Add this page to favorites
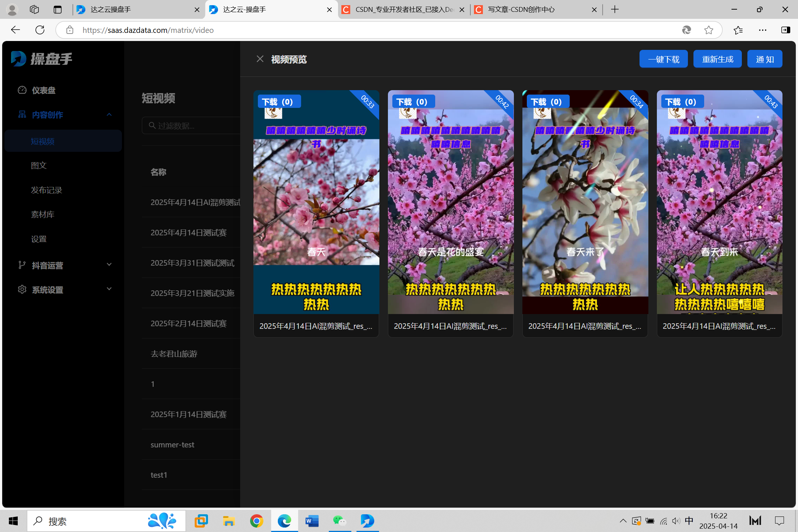This screenshot has width=798, height=532. click(x=709, y=30)
